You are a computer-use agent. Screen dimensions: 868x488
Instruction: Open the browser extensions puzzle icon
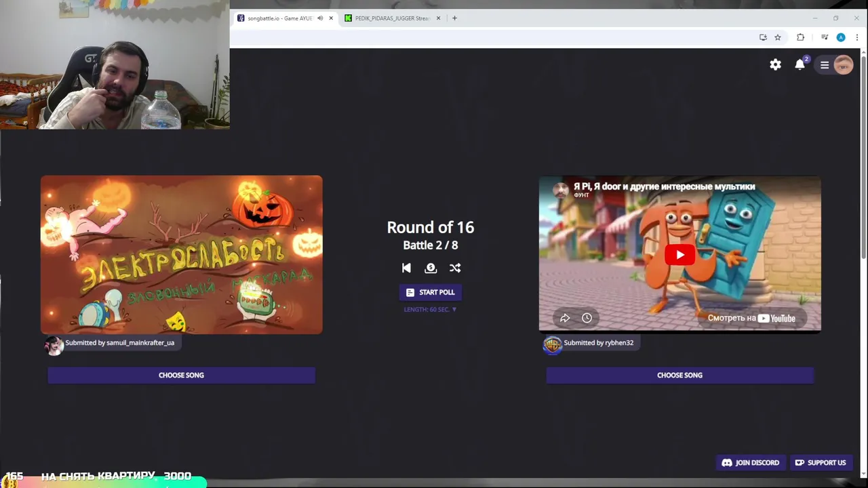(800, 37)
